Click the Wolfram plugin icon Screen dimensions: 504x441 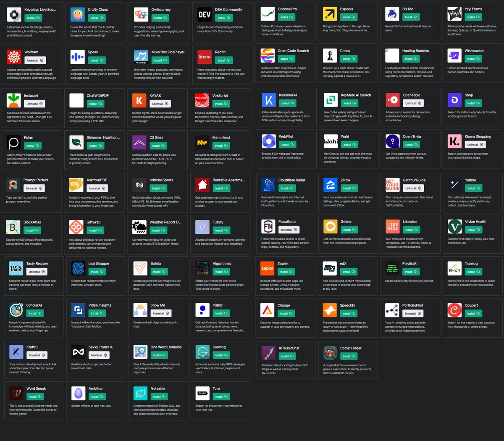14,57
